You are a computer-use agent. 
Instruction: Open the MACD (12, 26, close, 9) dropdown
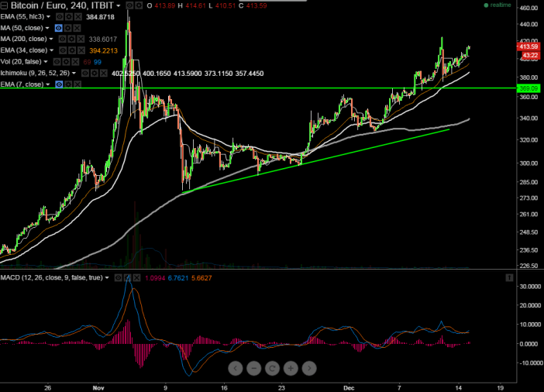107,278
